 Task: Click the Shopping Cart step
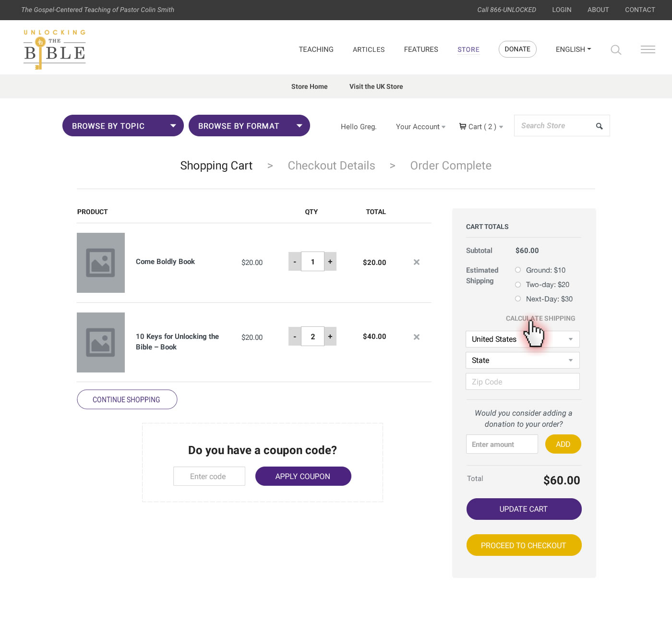point(216,166)
